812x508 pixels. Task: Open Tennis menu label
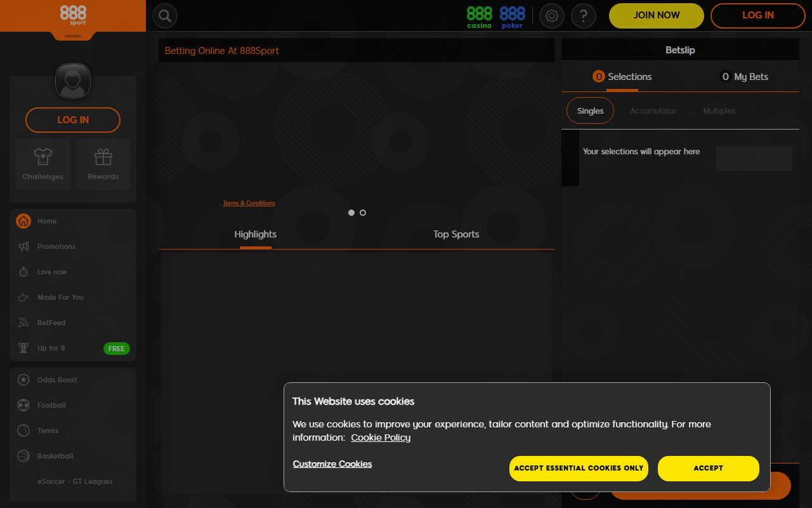pos(48,431)
